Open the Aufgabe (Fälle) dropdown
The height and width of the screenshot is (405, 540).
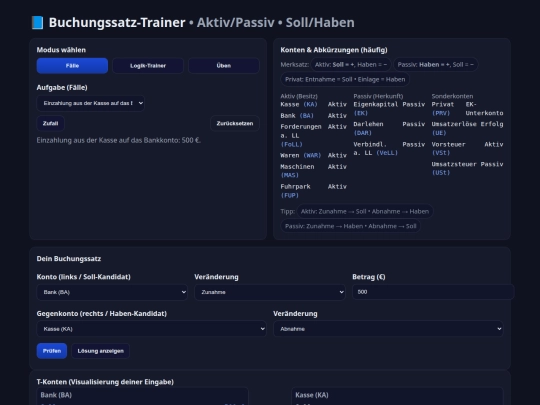[91, 103]
